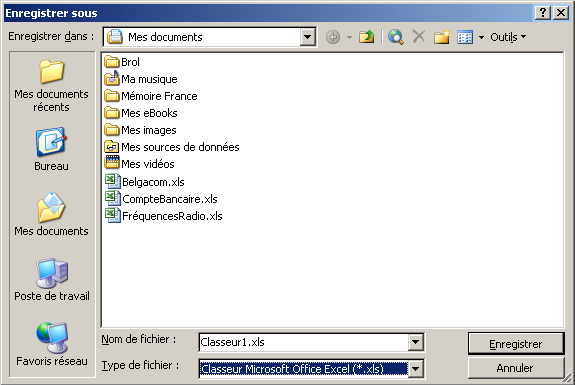This screenshot has height=385, width=575.
Task: Click the 'Type de fichier' combo box field
Action: [304, 368]
